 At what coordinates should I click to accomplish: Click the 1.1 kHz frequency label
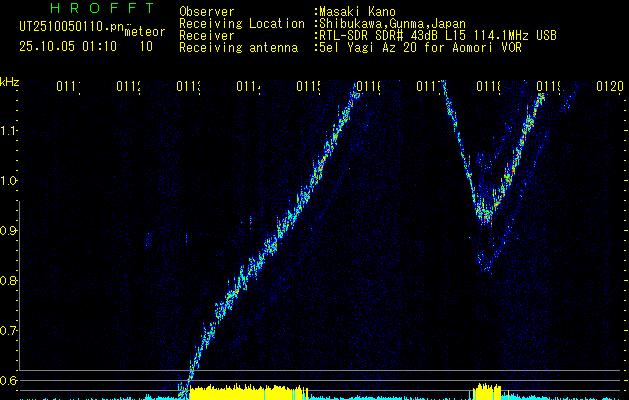[8, 131]
